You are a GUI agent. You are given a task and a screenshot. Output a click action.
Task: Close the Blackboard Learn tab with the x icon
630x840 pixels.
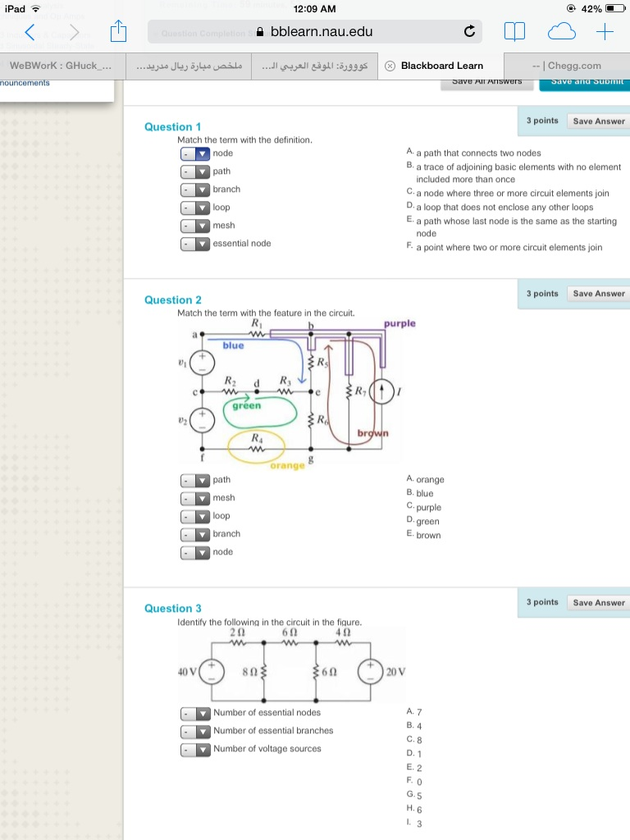pyautogui.click(x=390, y=66)
